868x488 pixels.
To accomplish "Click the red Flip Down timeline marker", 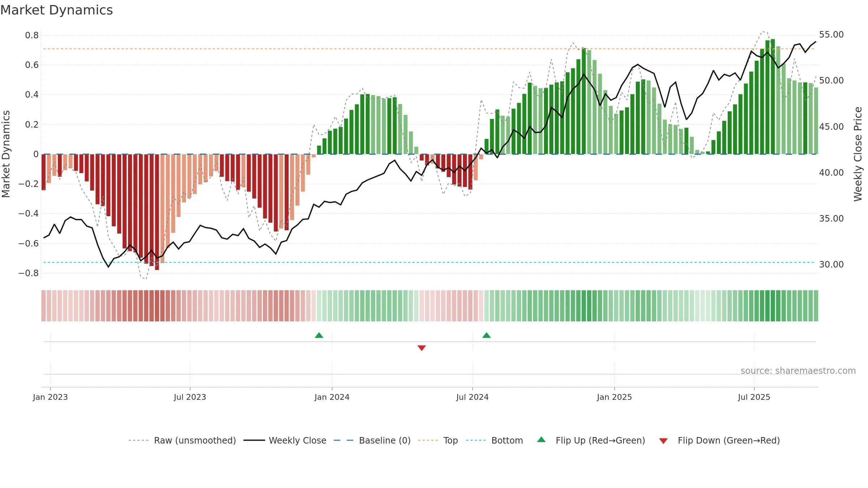I will (x=422, y=348).
